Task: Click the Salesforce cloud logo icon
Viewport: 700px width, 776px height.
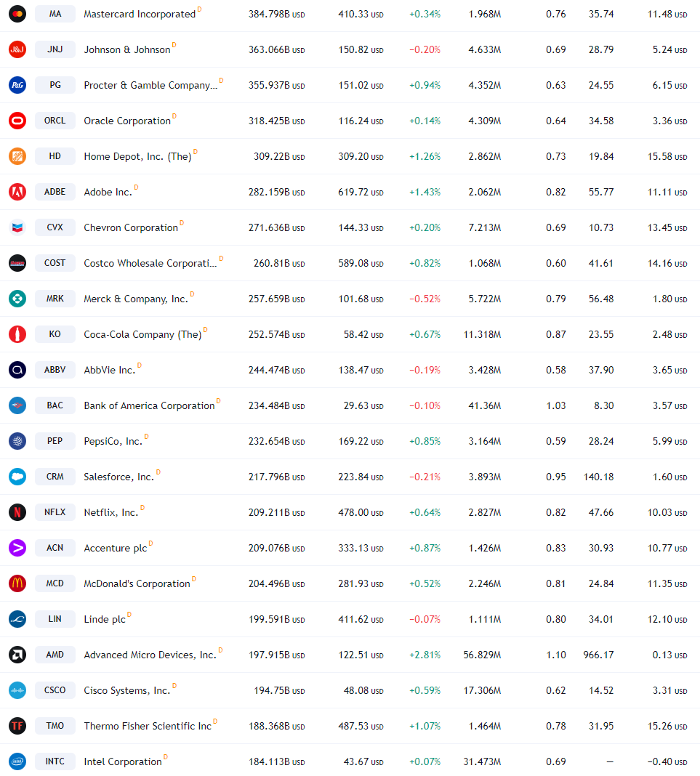Action: 17,477
